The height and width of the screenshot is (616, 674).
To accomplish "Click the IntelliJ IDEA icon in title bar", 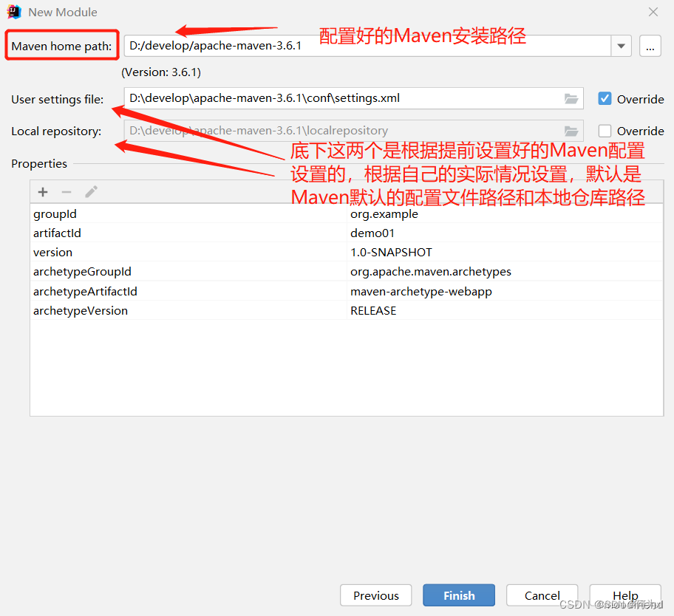I will point(14,12).
